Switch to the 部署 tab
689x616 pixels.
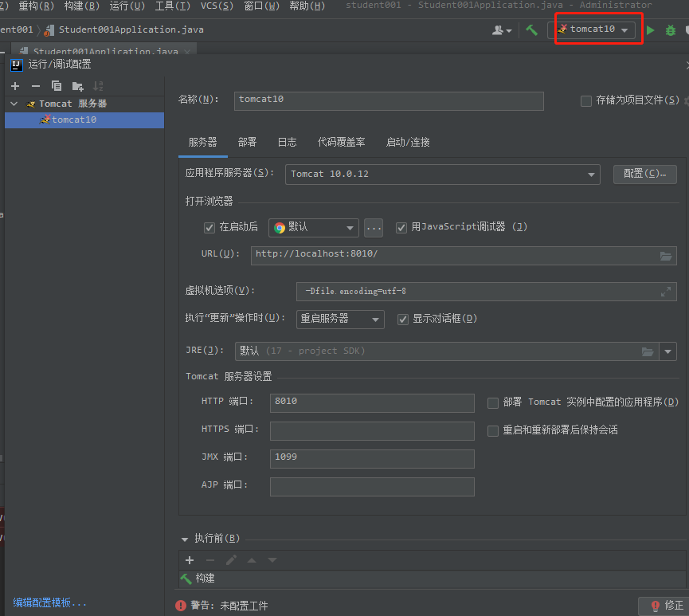pyautogui.click(x=247, y=143)
